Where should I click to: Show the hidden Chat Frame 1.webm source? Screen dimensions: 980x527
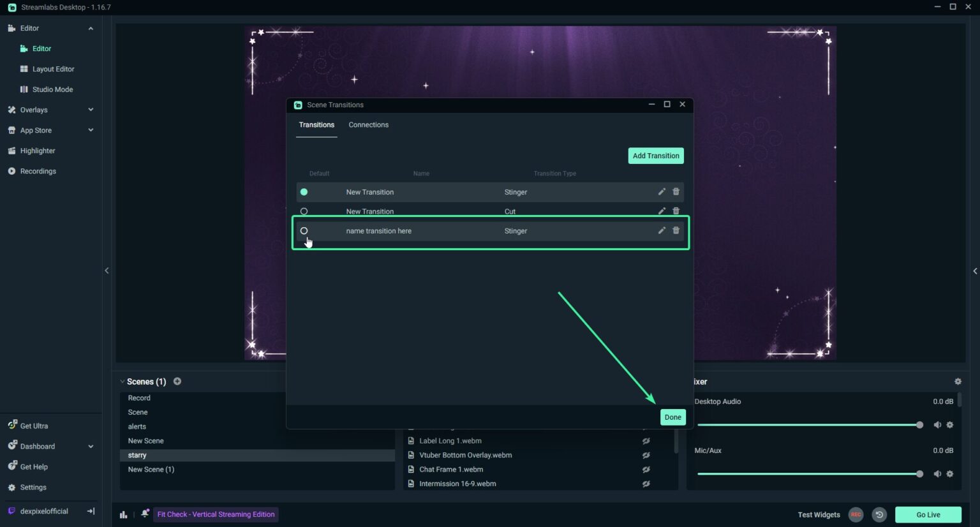point(646,469)
